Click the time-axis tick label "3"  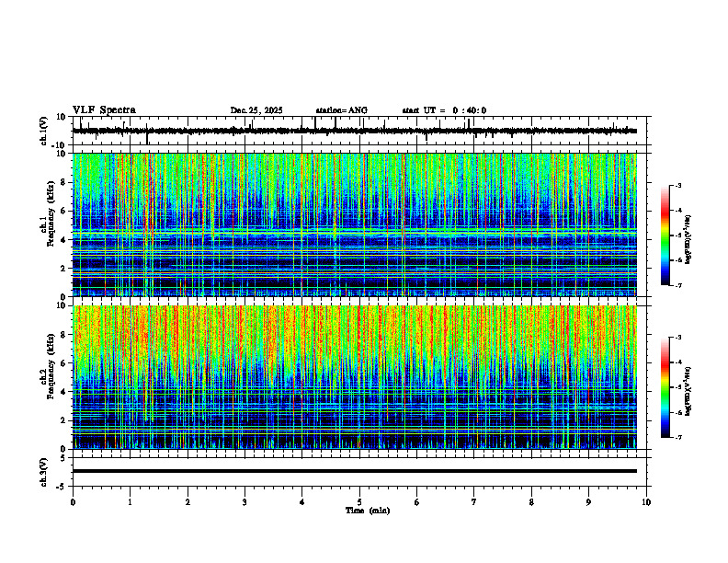245,502
